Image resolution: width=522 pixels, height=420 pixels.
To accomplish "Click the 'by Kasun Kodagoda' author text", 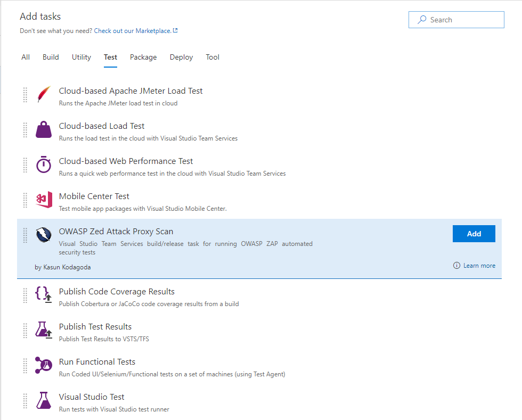I will click(x=63, y=267).
